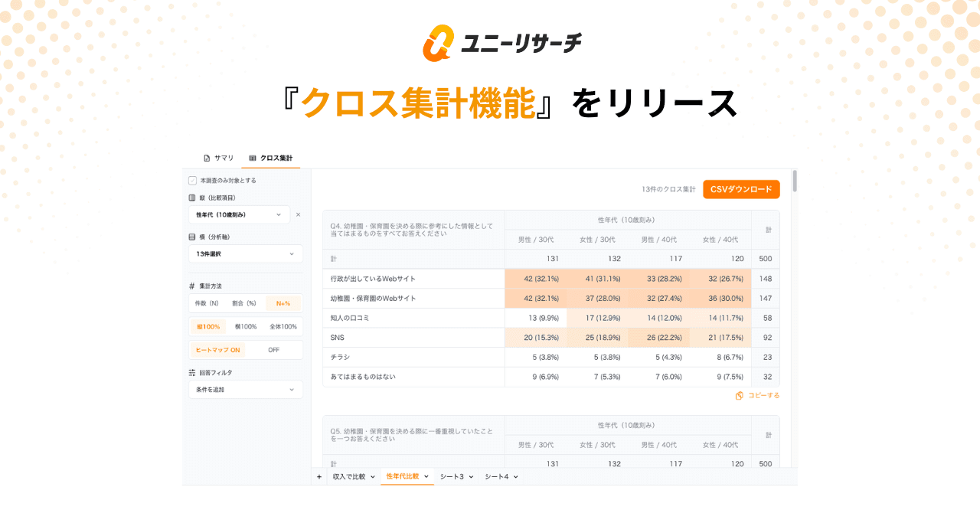
Task: Turn ヒートマップ OFF
Action: pos(273,350)
